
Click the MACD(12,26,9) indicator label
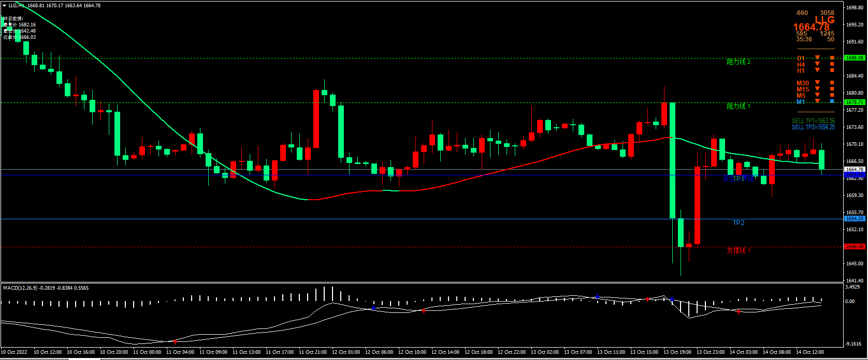pyautogui.click(x=20, y=288)
